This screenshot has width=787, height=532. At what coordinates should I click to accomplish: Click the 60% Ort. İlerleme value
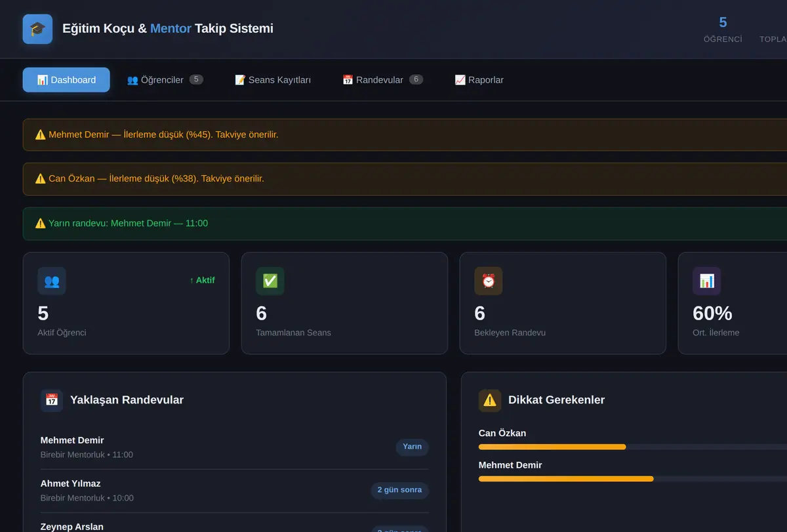pyautogui.click(x=712, y=314)
